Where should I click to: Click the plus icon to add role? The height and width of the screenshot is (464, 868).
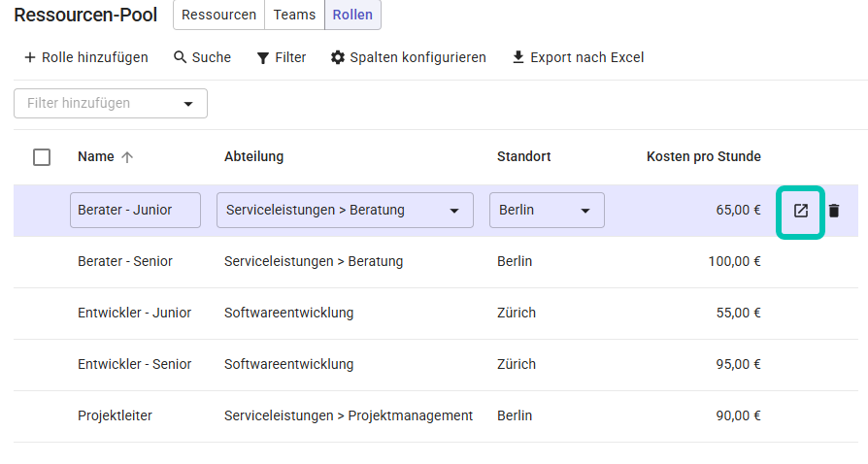pyautogui.click(x=30, y=57)
